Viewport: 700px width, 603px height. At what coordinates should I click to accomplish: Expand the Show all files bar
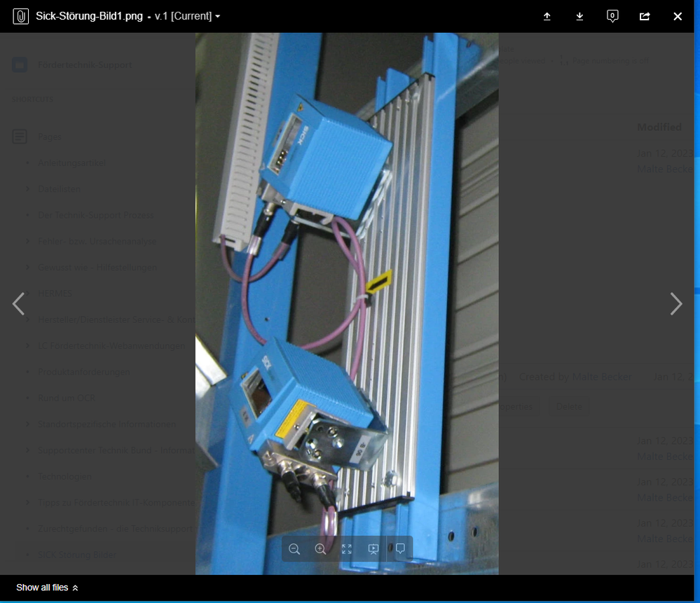(x=48, y=588)
